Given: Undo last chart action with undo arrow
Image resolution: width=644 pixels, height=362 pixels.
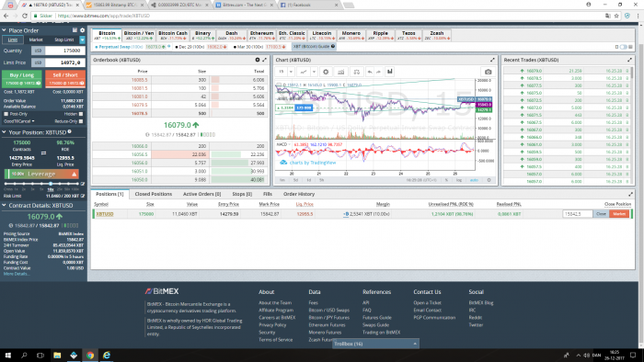Looking at the screenshot, I should 370,72.
